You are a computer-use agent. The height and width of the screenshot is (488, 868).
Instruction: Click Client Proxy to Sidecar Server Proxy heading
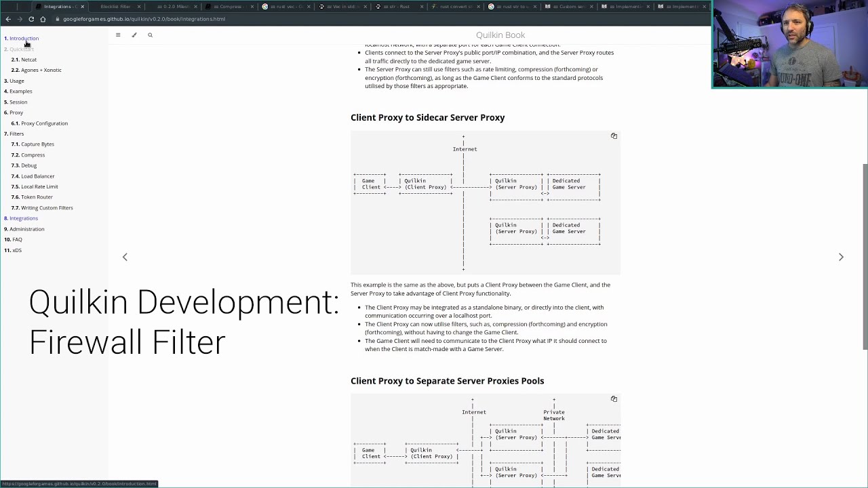coord(428,117)
